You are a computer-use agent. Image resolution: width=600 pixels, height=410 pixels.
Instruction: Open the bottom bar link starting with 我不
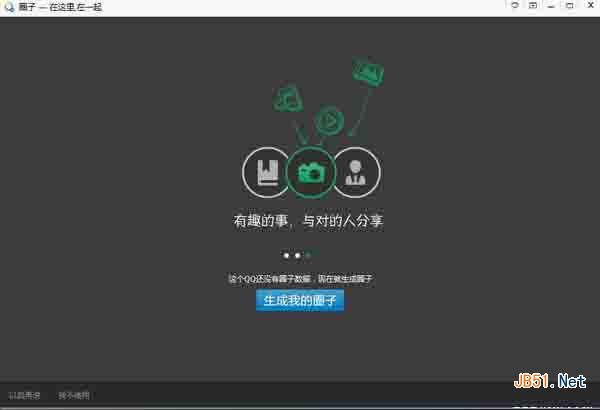pyautogui.click(x=74, y=395)
